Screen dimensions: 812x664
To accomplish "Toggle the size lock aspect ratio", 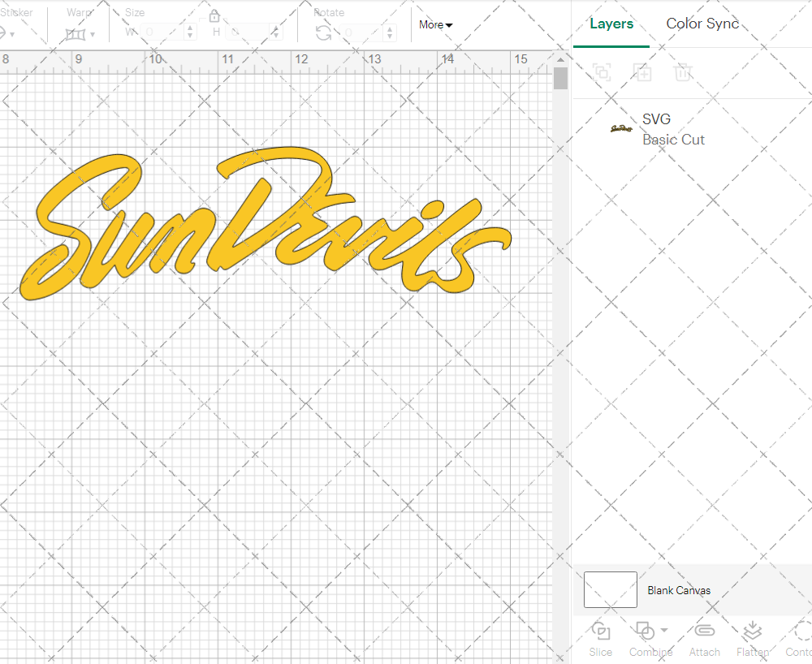I will coord(214,15).
